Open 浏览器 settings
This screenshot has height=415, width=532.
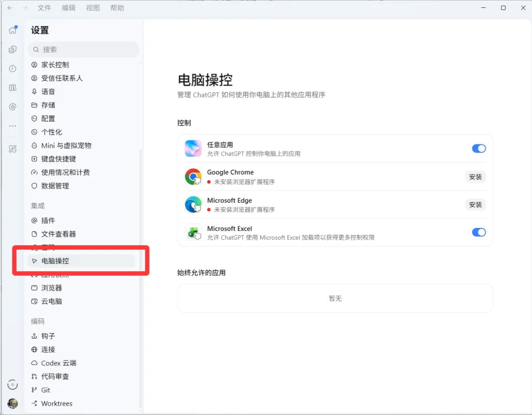pyautogui.click(x=81, y=288)
